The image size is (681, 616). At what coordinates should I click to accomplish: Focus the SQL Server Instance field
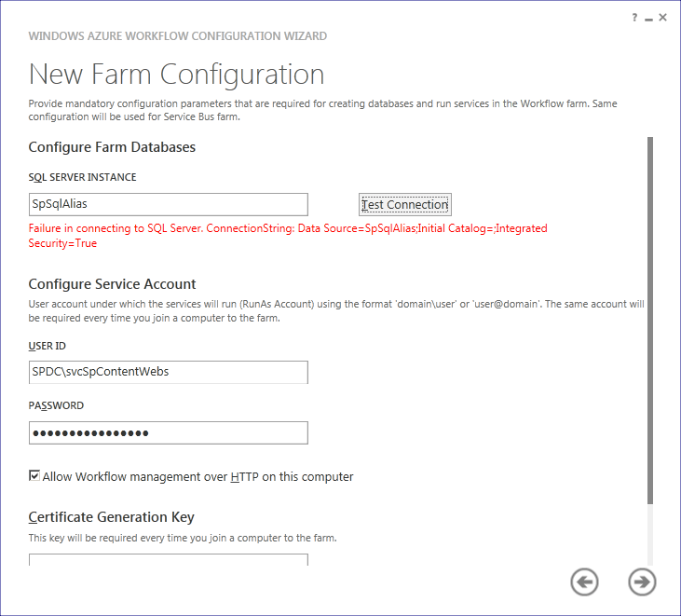tap(169, 205)
